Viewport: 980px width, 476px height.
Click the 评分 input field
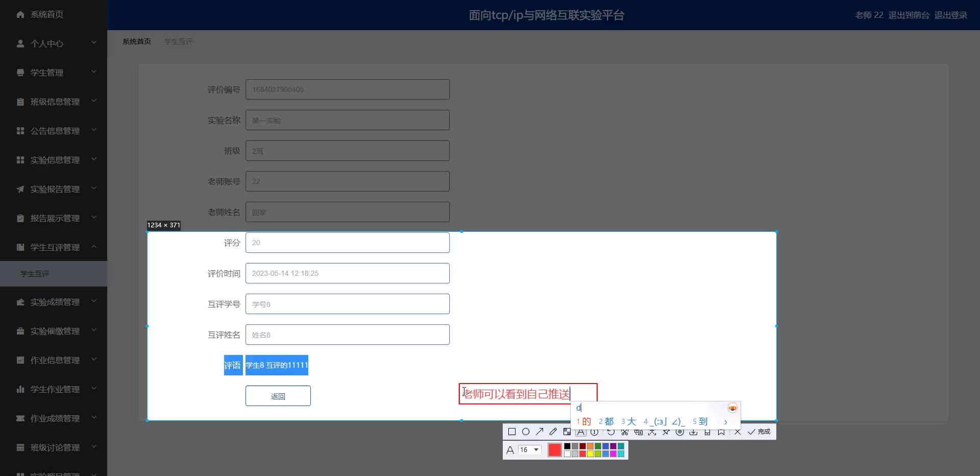(348, 243)
